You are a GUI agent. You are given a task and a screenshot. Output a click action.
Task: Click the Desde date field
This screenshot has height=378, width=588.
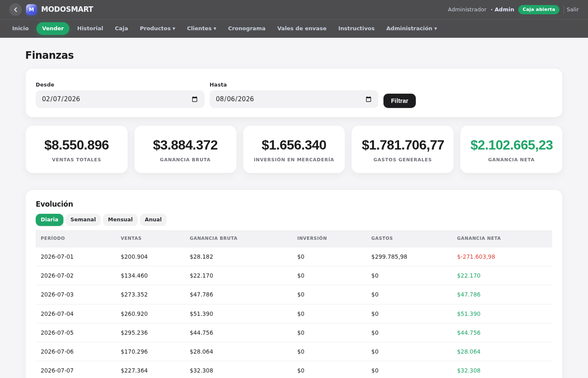click(120, 99)
